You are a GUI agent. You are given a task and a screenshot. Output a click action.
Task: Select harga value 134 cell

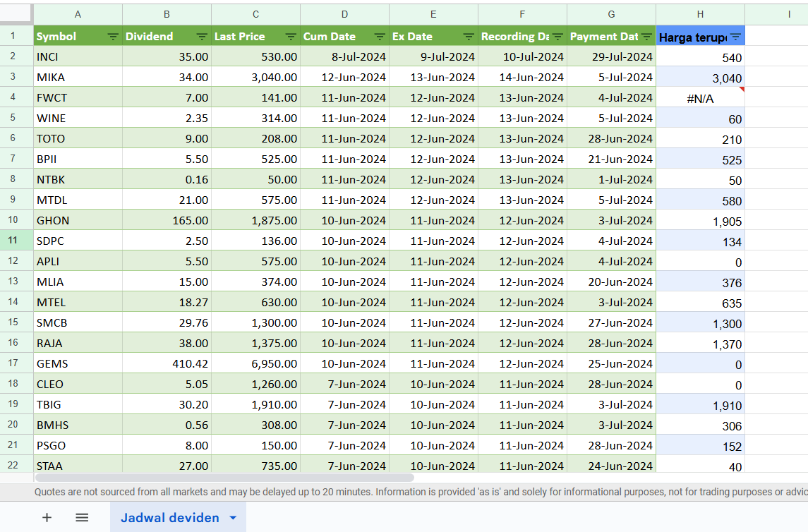(x=700, y=241)
